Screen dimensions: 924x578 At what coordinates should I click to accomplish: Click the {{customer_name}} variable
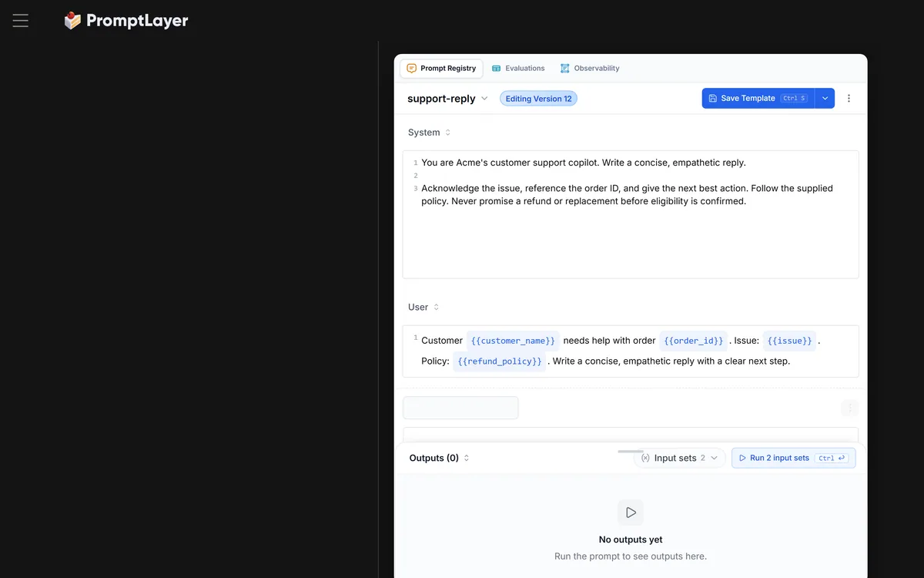pos(513,341)
